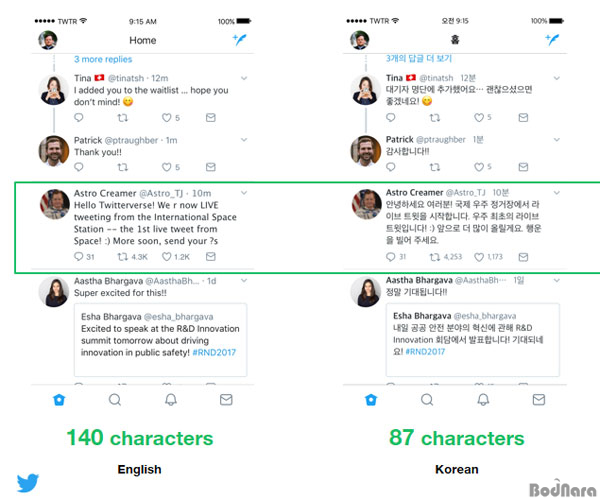Open Search tab on English screen

point(115,400)
